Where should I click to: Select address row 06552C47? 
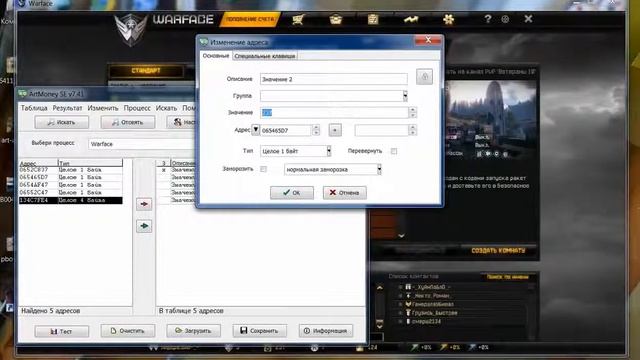click(x=71, y=192)
